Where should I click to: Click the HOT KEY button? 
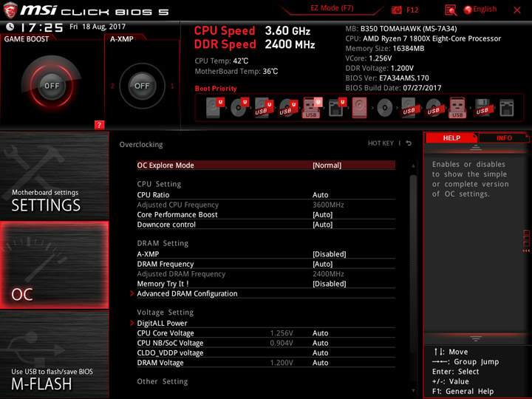[x=381, y=143]
